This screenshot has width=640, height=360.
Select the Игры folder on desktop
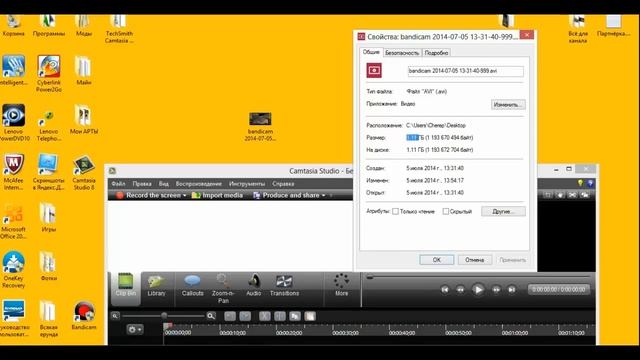click(49, 217)
